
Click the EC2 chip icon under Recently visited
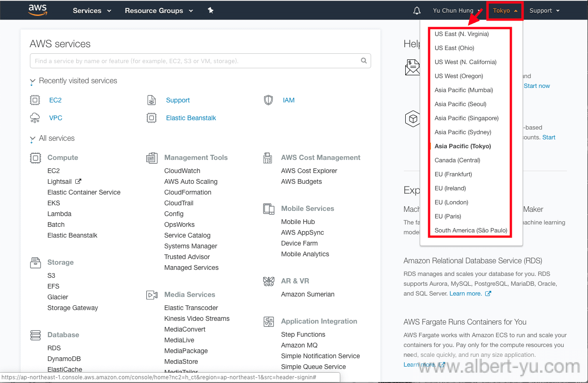point(35,100)
